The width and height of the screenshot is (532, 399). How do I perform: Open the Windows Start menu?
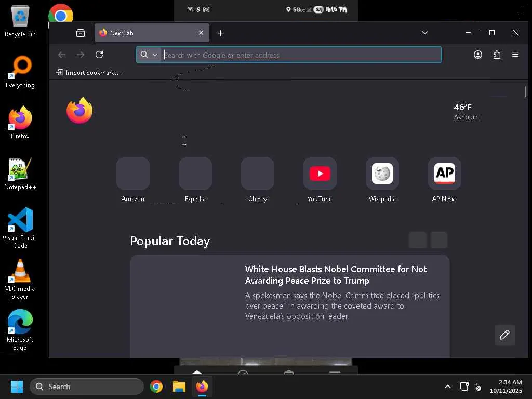coord(17,387)
